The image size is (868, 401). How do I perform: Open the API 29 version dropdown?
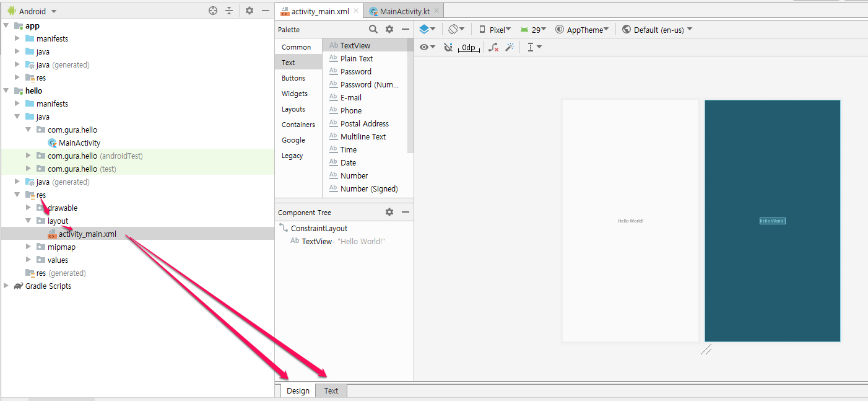533,29
